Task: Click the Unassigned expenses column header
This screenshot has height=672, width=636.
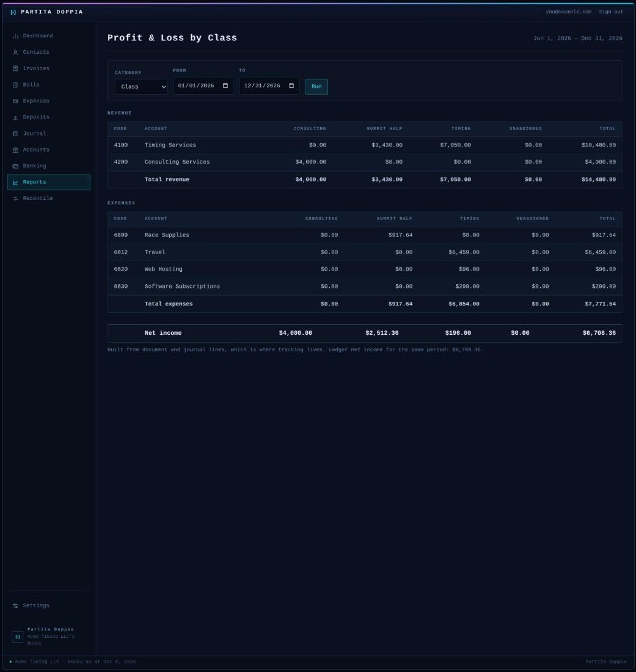Action: click(x=532, y=219)
